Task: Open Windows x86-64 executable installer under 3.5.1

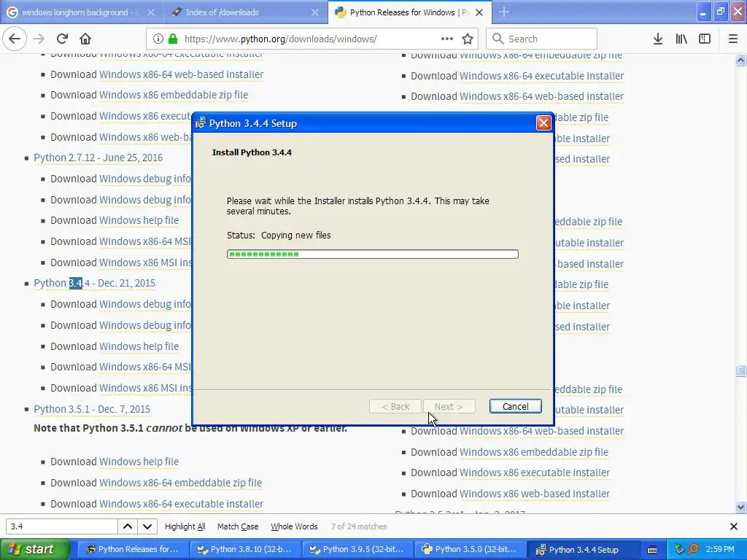Action: click(181, 503)
